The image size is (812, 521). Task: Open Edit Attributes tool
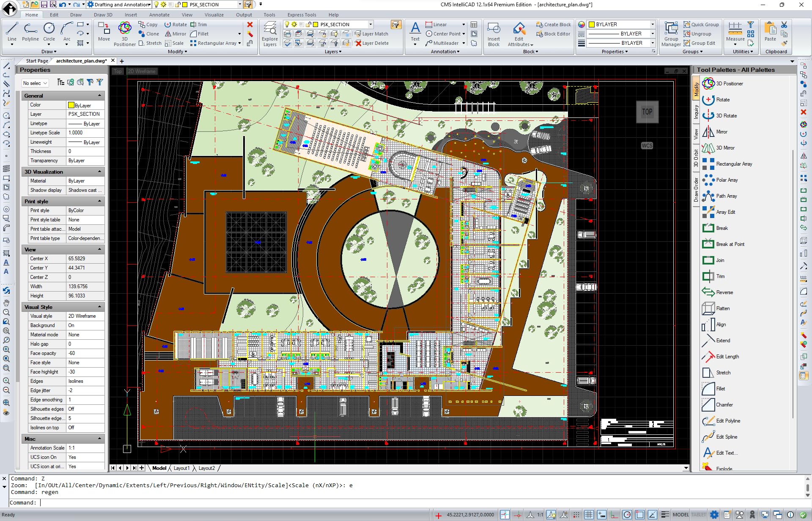[x=520, y=34]
